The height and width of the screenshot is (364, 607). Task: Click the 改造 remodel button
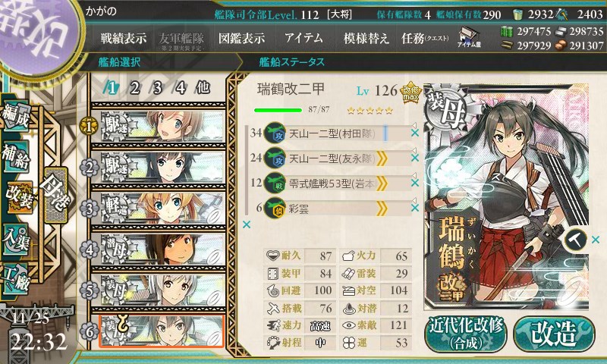(x=554, y=334)
